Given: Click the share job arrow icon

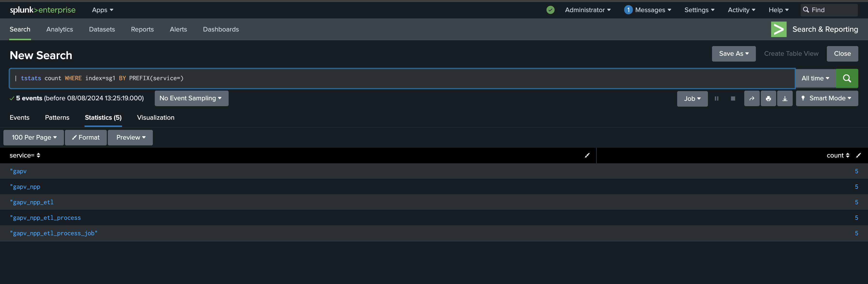Looking at the screenshot, I should (x=752, y=98).
